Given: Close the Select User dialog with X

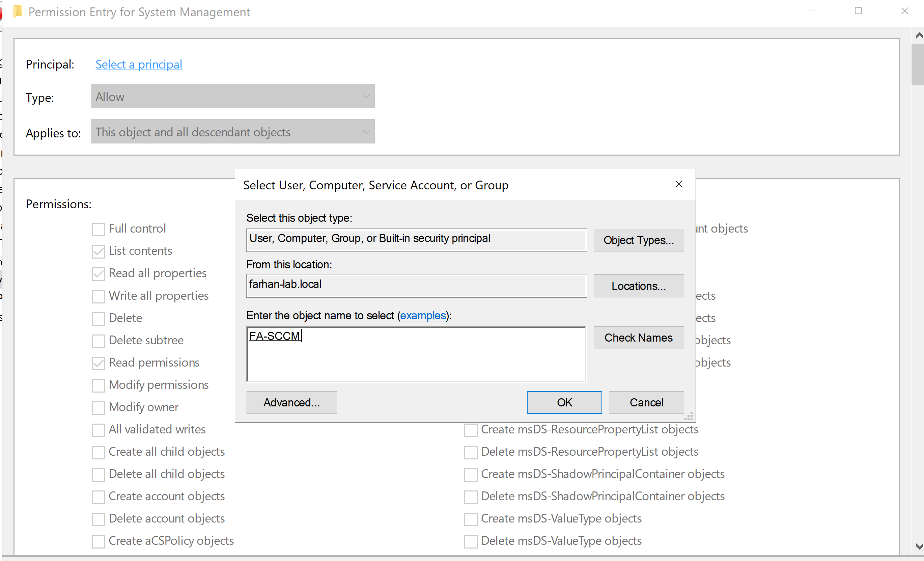Looking at the screenshot, I should (x=678, y=184).
